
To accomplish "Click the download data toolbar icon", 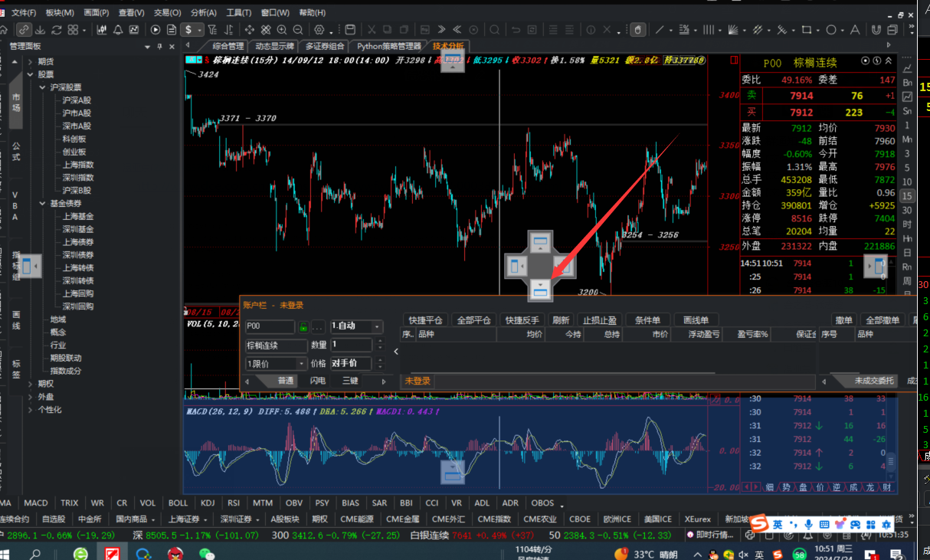I will (x=40, y=30).
